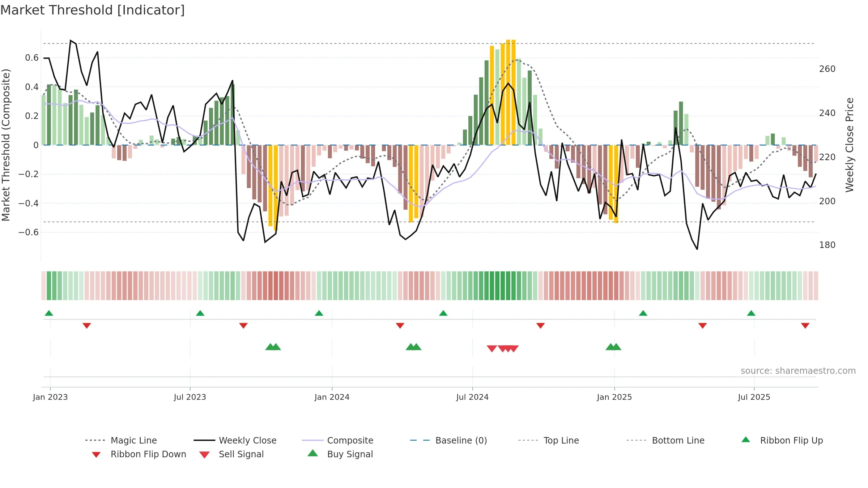This screenshot has width=868, height=488.
Task: Click the Market Threshold (Composite) axis title
Action: (6, 145)
